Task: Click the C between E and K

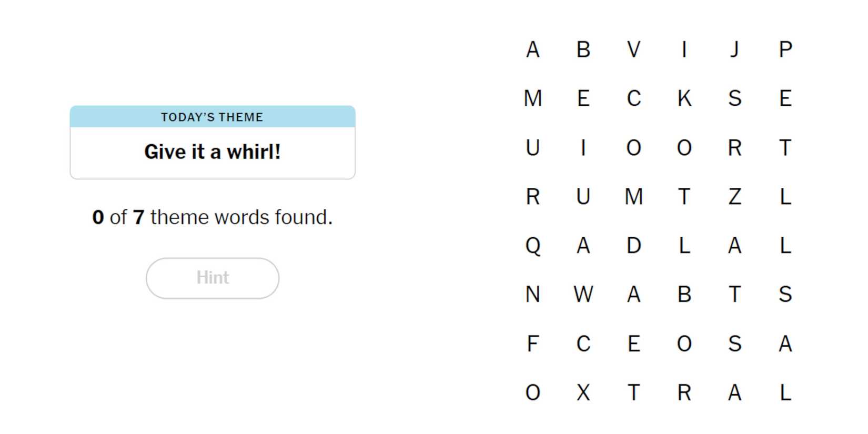Action: point(633,98)
